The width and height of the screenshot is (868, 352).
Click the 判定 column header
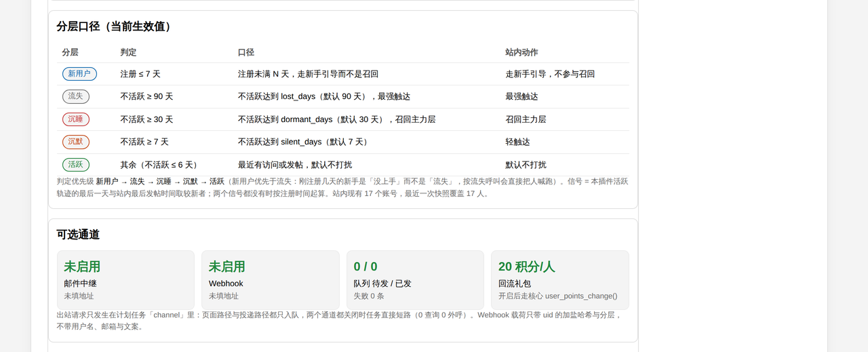pyautogui.click(x=129, y=52)
